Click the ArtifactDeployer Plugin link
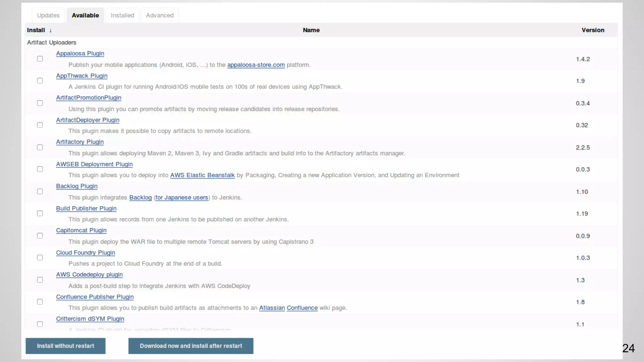Viewport: 644px width, 362px height. tap(88, 120)
